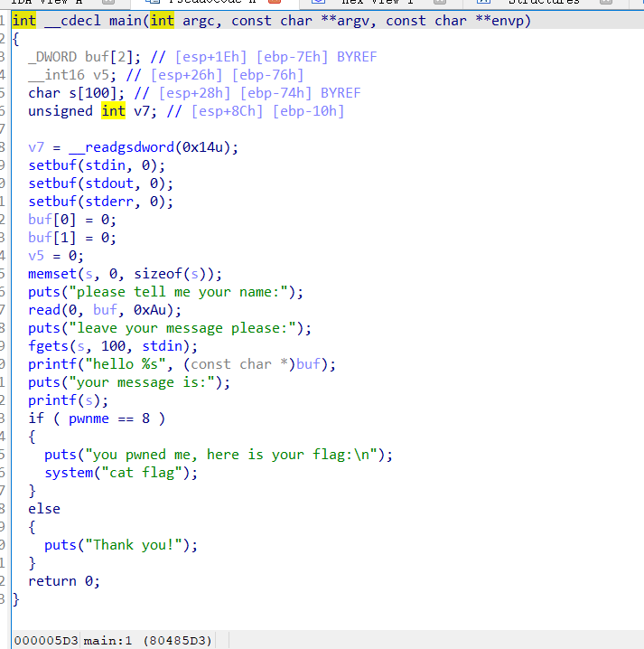Click the 000005D3 offset in the status bar

pyautogui.click(x=46, y=641)
